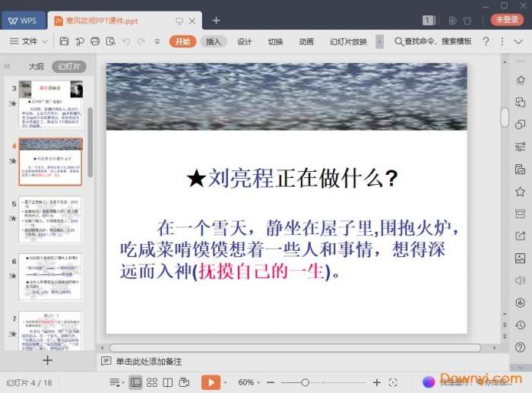Expand more ribbon tabs with arrow
Image resolution: width=532 pixels, height=393 pixels.
coord(379,41)
